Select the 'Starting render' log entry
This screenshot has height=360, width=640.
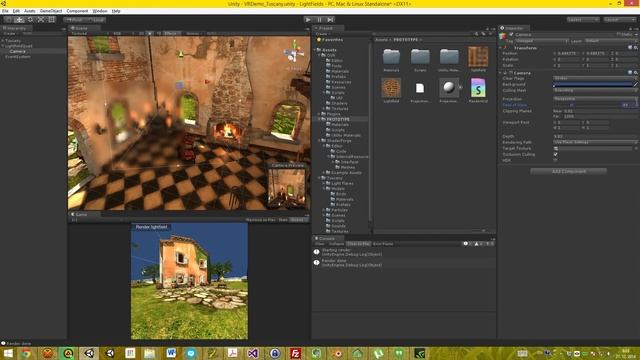pyautogui.click(x=404, y=252)
